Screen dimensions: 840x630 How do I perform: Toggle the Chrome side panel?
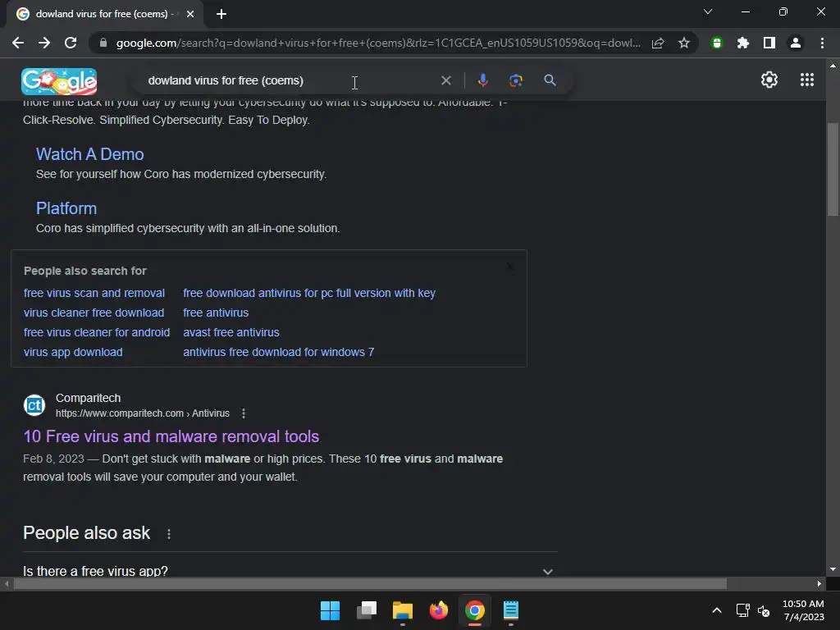[x=769, y=43]
